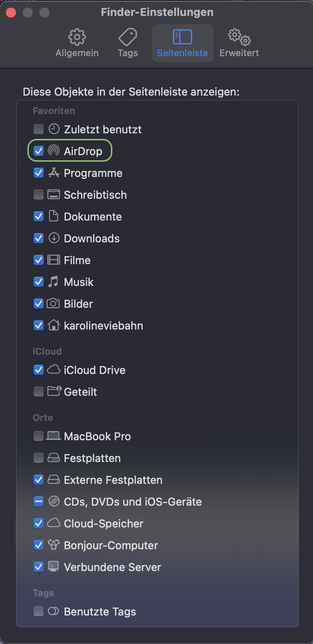Enable the Benutzte Tags checkbox
This screenshot has width=313, height=644.
click(39, 611)
